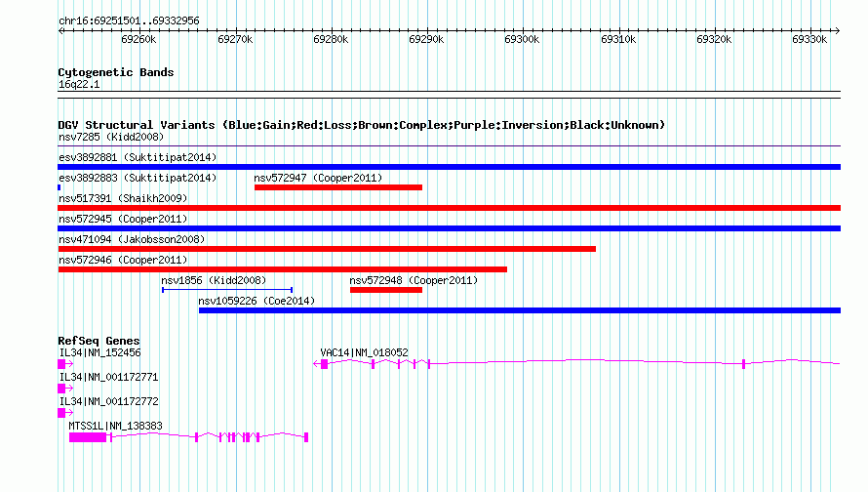Click the 69290k ruler tick label

pos(426,39)
